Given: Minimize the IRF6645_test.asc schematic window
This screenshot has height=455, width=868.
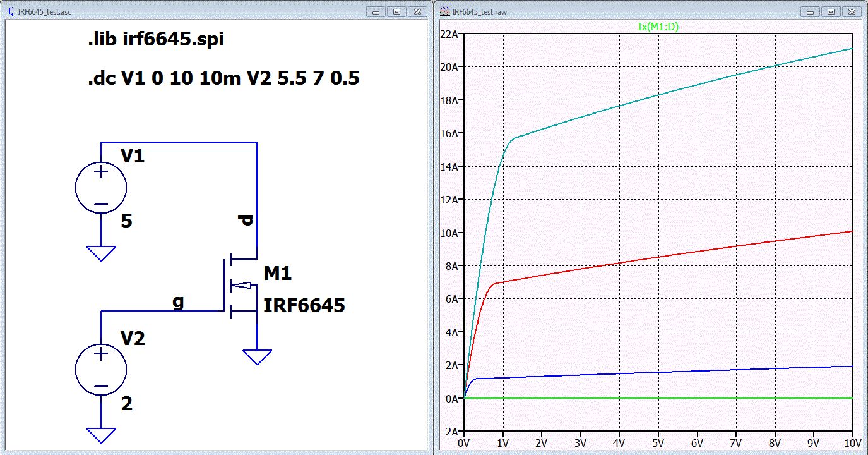Looking at the screenshot, I should point(377,11).
